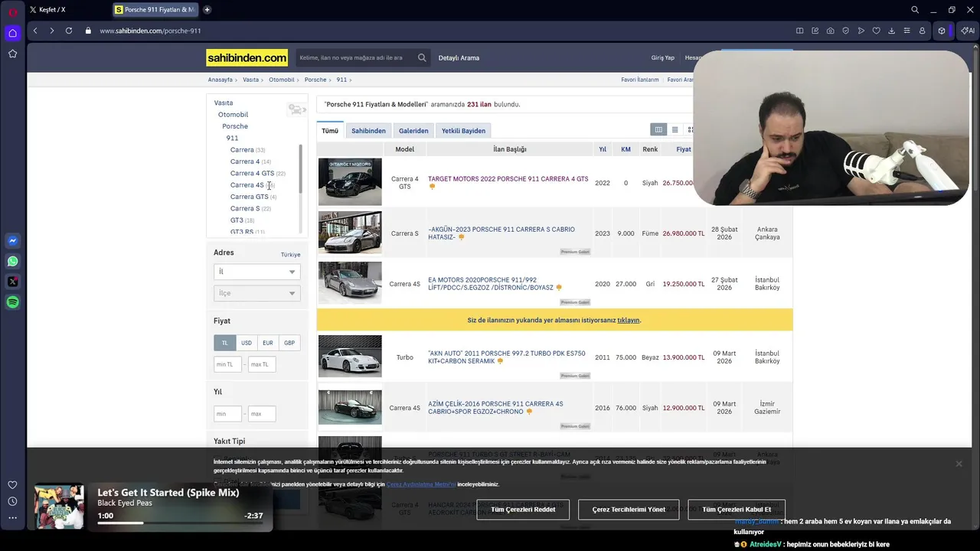Open Spotify in the Opera sidebar

pos(12,302)
